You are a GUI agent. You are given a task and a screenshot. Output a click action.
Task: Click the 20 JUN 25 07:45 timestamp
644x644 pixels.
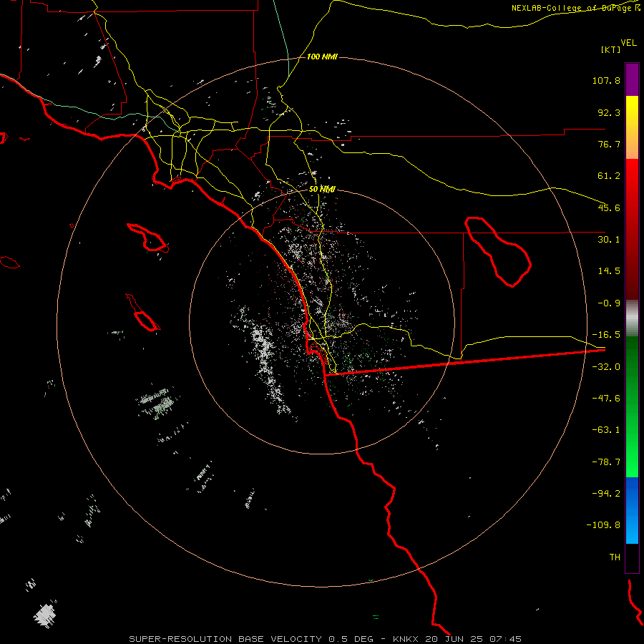coord(472,639)
